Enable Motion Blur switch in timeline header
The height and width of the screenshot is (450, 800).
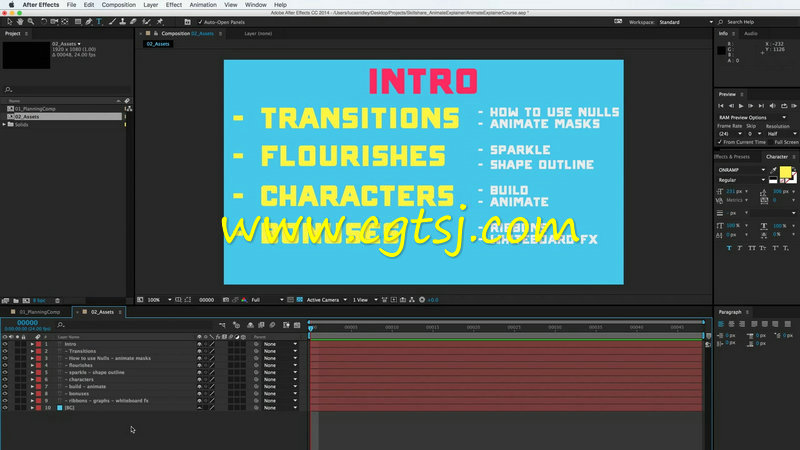click(x=272, y=325)
